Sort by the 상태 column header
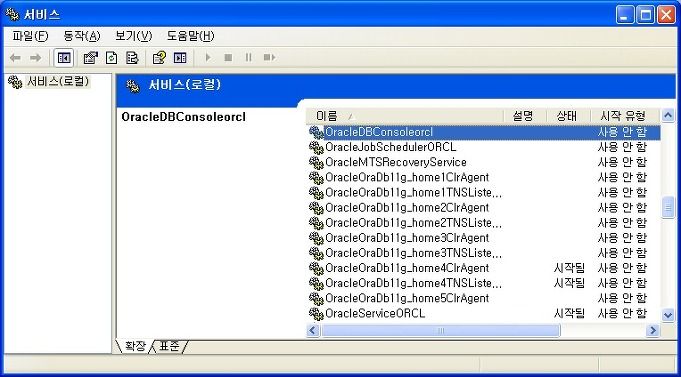 pyautogui.click(x=568, y=116)
